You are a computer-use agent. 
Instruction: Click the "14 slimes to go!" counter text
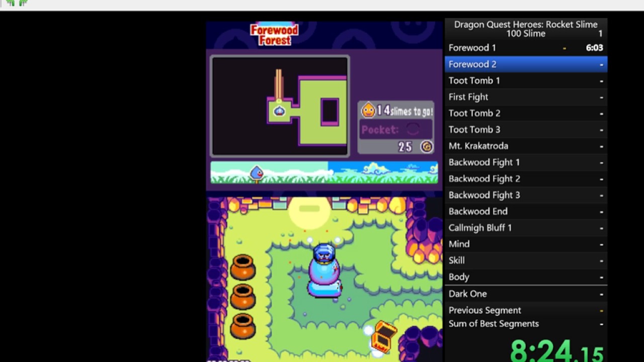(x=405, y=111)
